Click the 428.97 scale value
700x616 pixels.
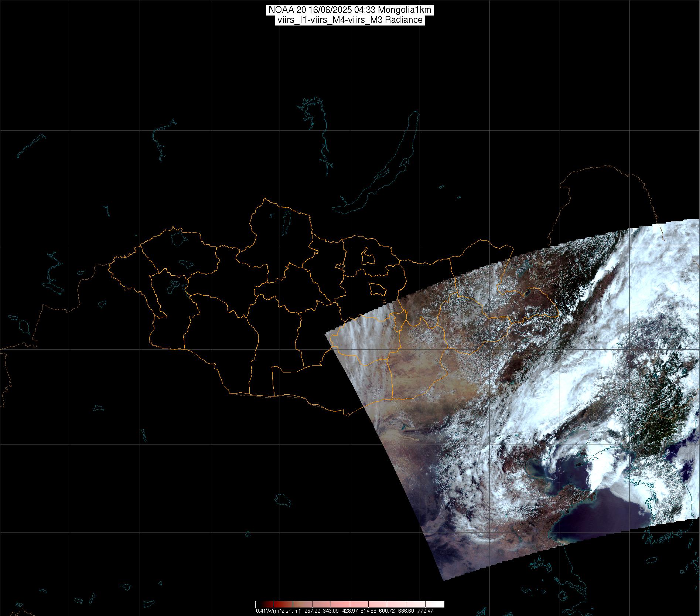tap(350, 611)
